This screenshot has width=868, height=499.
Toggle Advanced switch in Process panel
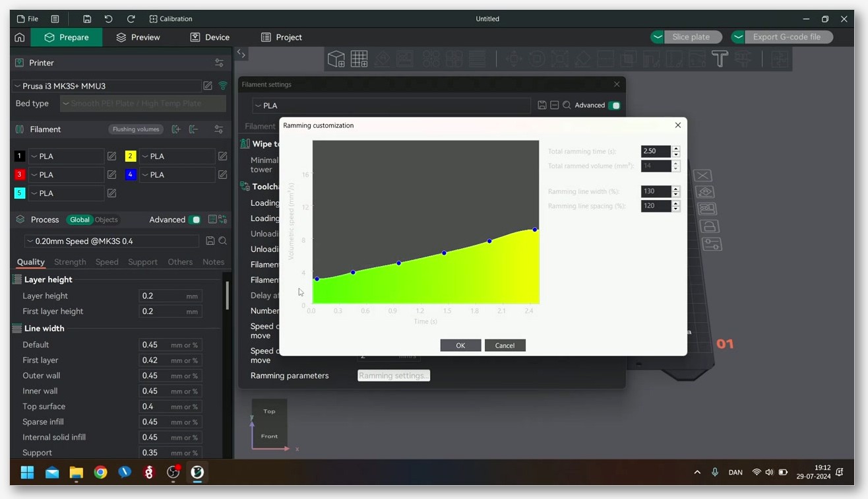(195, 220)
